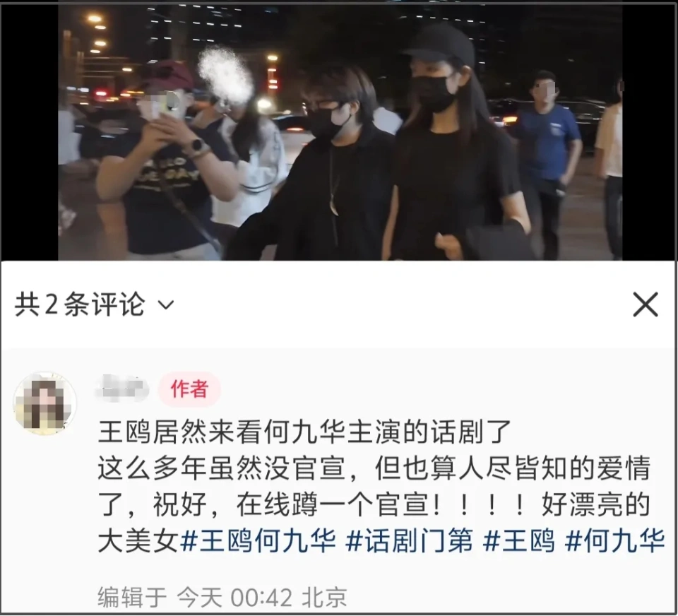
Task: Click the 编辑于 今天 00:42 北京 timestamp
Action: pos(222,598)
